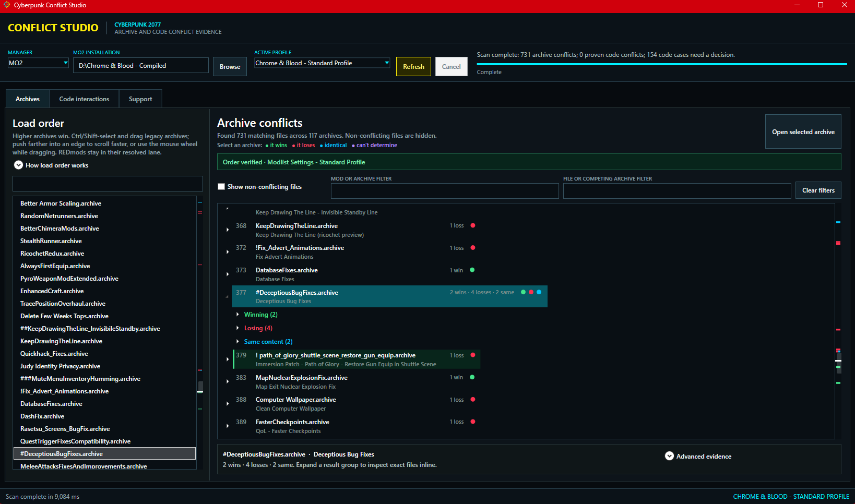Collapse the #DeceptiousBugFixes.archive row arrow
Screen dimensions: 855x504
point(227,296)
